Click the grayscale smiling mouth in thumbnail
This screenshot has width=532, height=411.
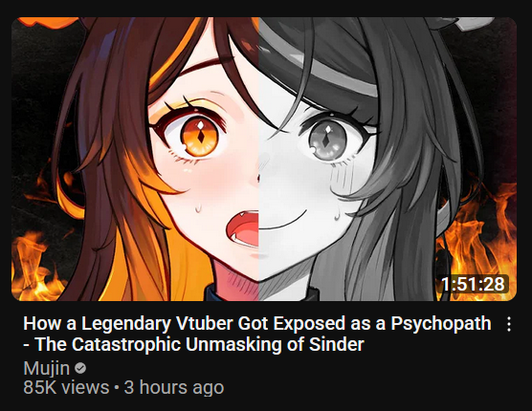point(283,220)
